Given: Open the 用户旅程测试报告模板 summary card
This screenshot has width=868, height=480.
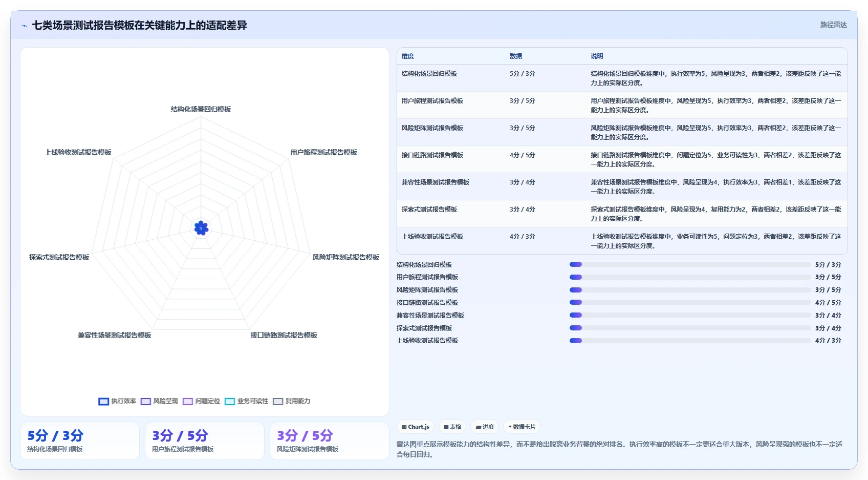Looking at the screenshot, I should (x=205, y=441).
